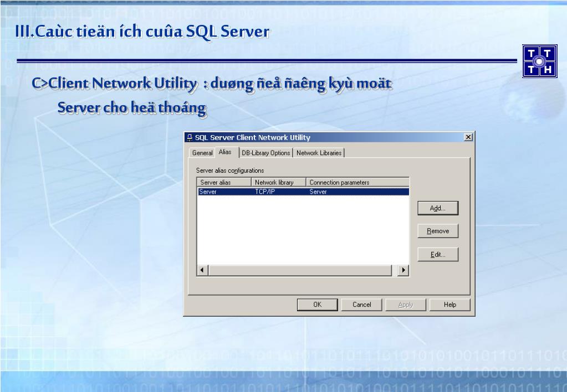The height and width of the screenshot is (392, 567).
Task: Open the Network Libraries tab
Action: [x=319, y=153]
